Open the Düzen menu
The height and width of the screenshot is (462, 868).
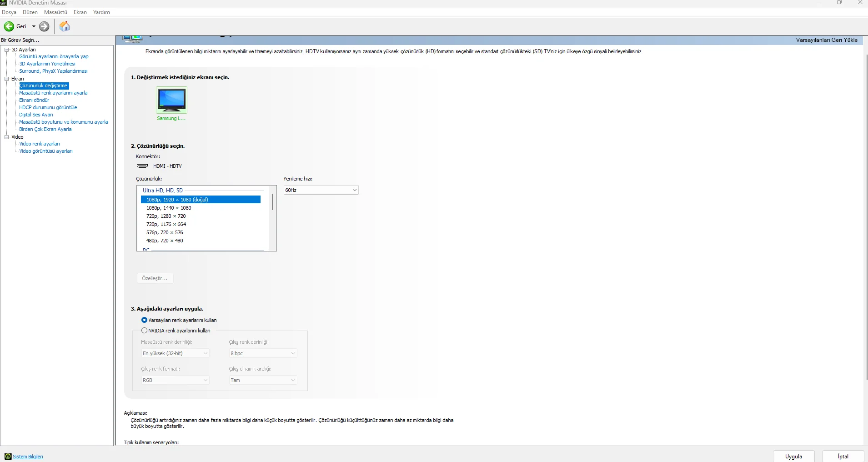(30, 12)
